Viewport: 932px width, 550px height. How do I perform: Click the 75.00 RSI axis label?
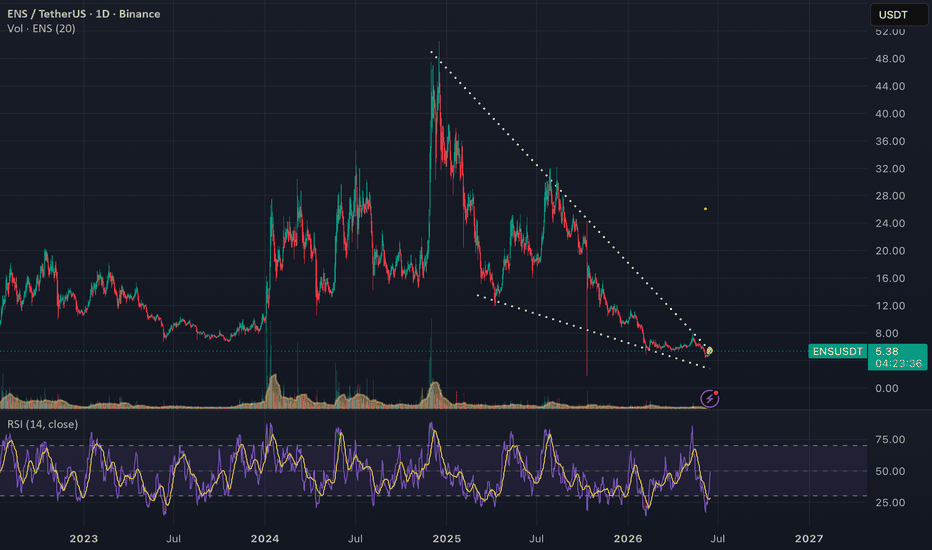point(890,439)
